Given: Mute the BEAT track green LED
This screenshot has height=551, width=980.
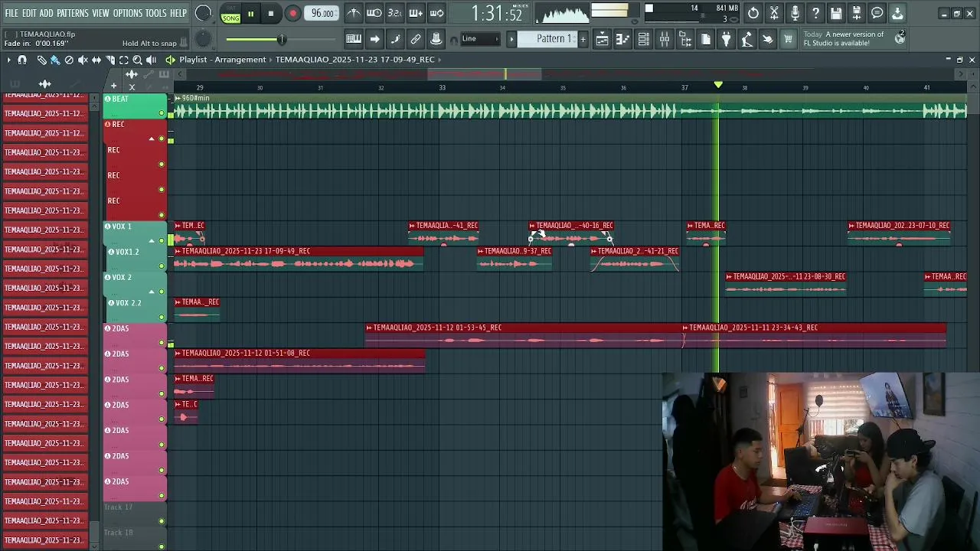Looking at the screenshot, I should pos(162,113).
